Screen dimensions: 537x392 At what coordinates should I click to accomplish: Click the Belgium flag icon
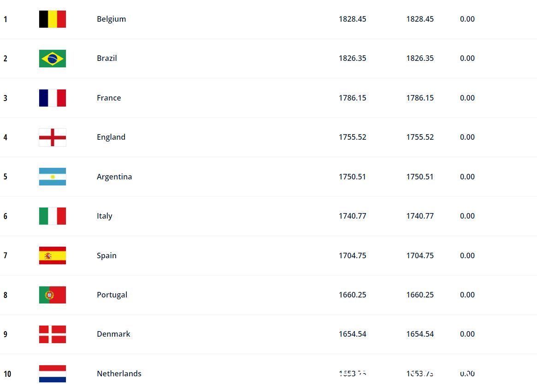(x=53, y=19)
